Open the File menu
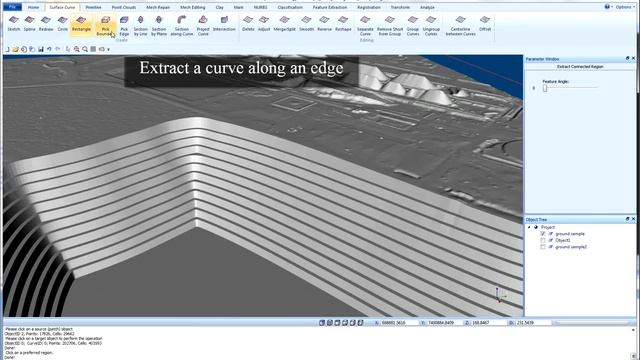This screenshot has width=640, height=360. (12, 7)
